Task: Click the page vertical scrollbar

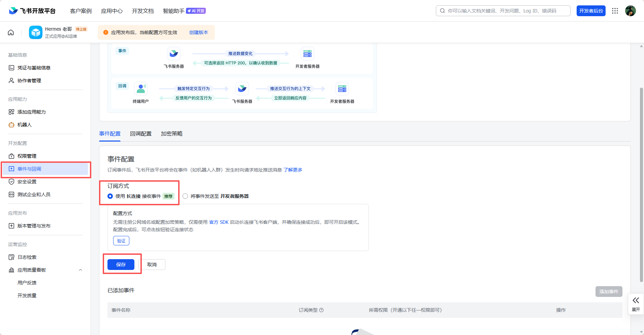Action: [641, 185]
